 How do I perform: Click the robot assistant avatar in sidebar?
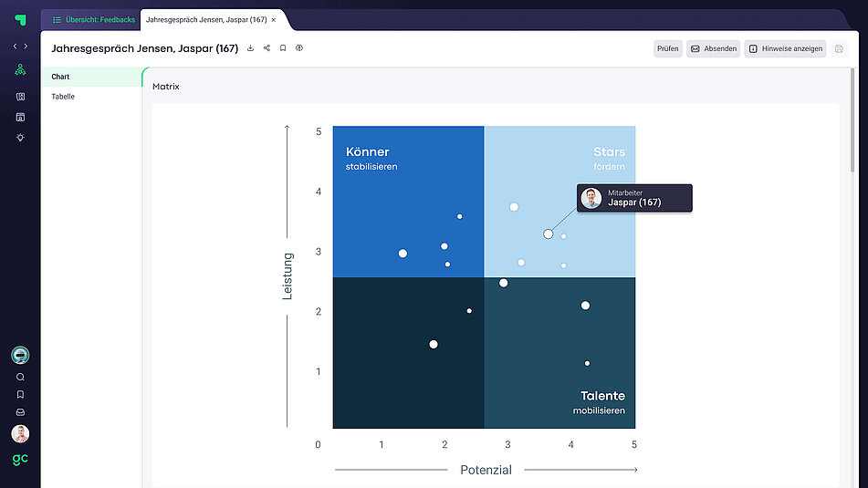tap(20, 355)
